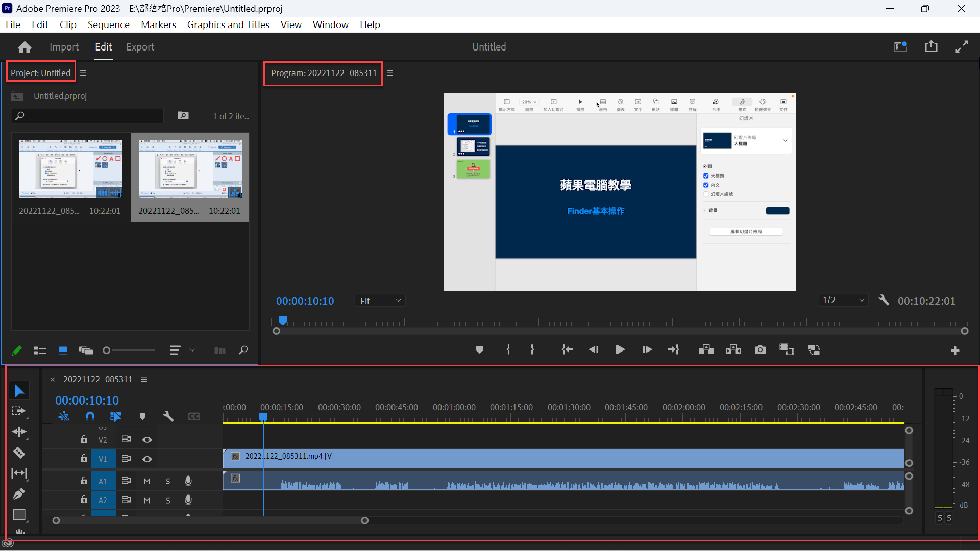This screenshot has height=551, width=980.
Task: Switch to the Import tab
Action: click(x=64, y=47)
